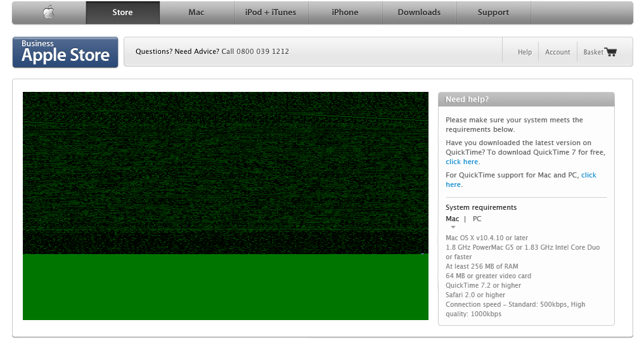Open the Help link
This screenshot has height=360, width=644.
coord(524,52)
